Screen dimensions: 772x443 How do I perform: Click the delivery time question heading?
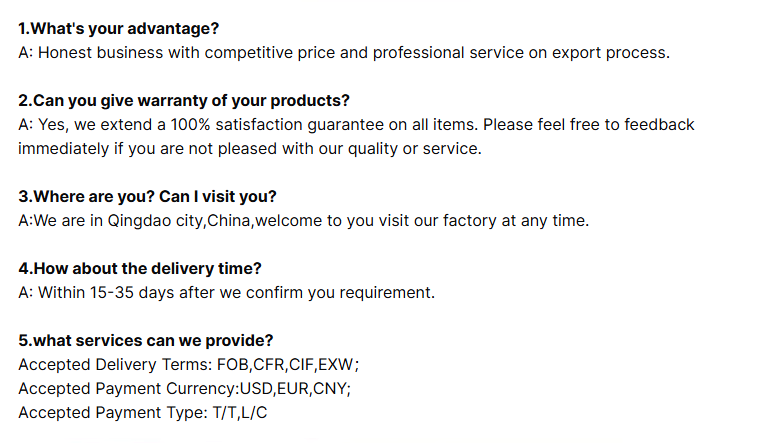point(140,269)
